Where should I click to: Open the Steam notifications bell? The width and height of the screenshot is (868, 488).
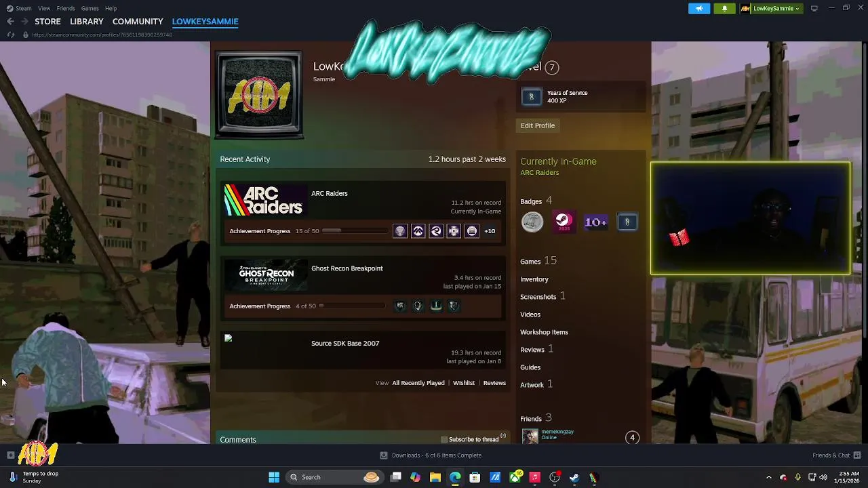724,8
